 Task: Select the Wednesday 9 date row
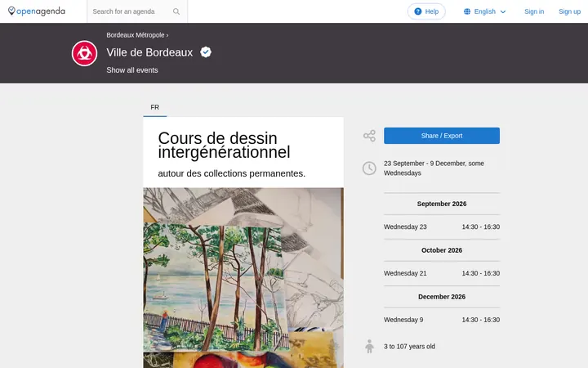442,320
